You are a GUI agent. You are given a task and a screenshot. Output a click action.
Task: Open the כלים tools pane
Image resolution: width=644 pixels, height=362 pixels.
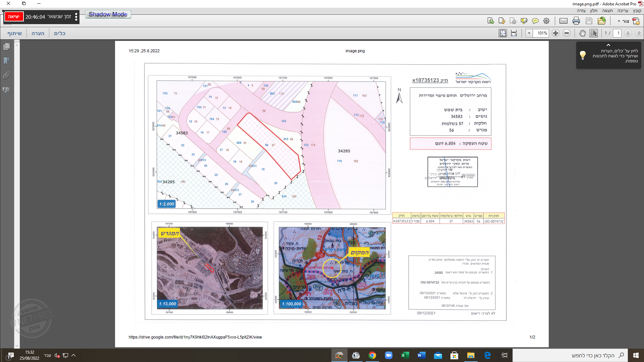(x=60, y=33)
